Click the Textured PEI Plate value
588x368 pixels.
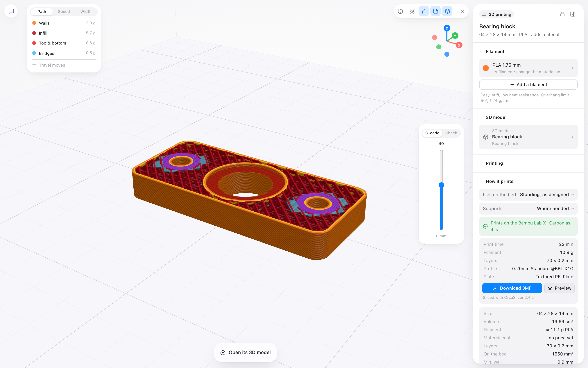pyautogui.click(x=554, y=277)
